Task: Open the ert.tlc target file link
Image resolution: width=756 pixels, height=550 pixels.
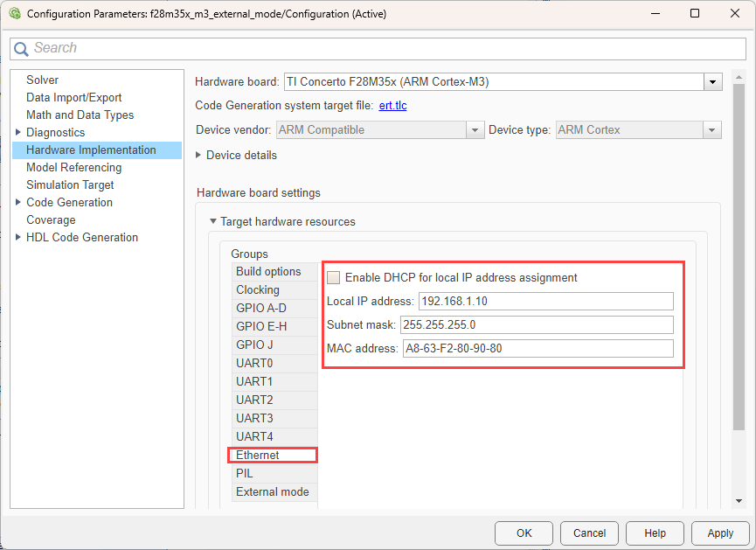Action: pyautogui.click(x=392, y=106)
